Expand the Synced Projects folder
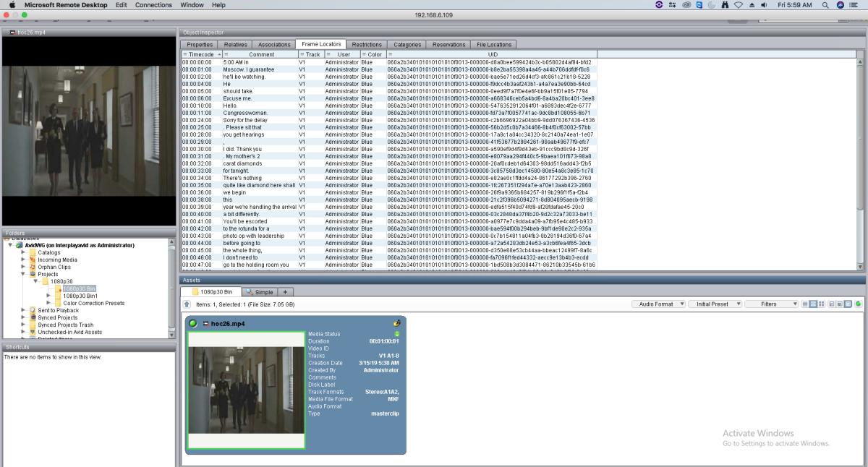Screen dimensions: 868x467 tap(24, 317)
